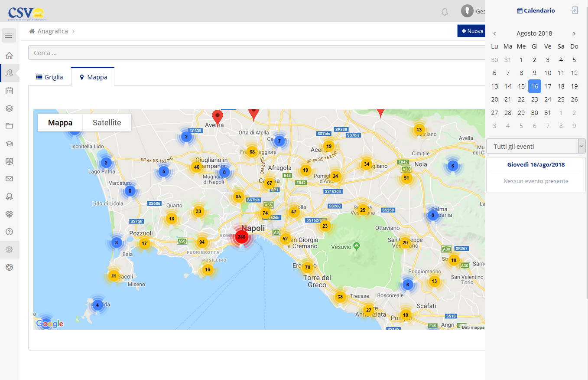The height and width of the screenshot is (380, 588).
Task: Open the Home icon in sidebar
Action: point(9,56)
